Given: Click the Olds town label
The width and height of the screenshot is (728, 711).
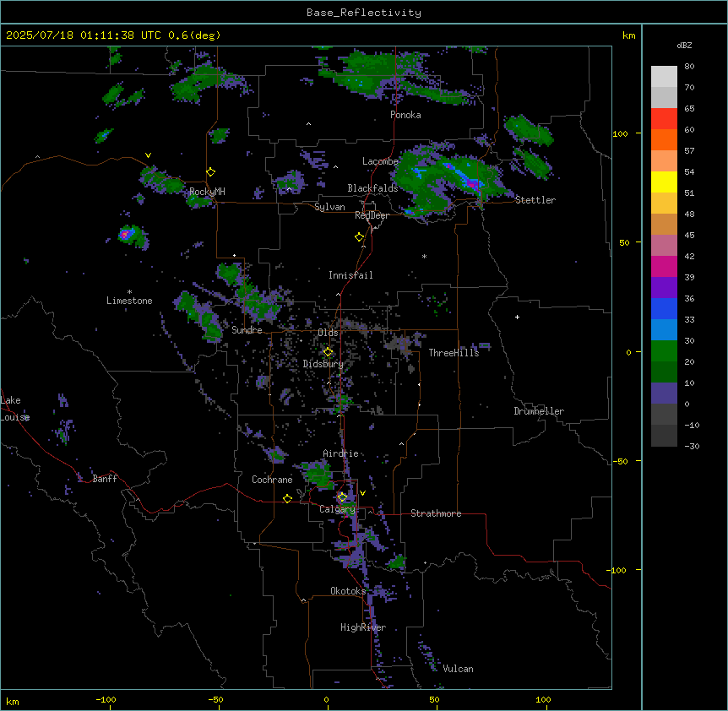Looking at the screenshot, I should coord(328,333).
